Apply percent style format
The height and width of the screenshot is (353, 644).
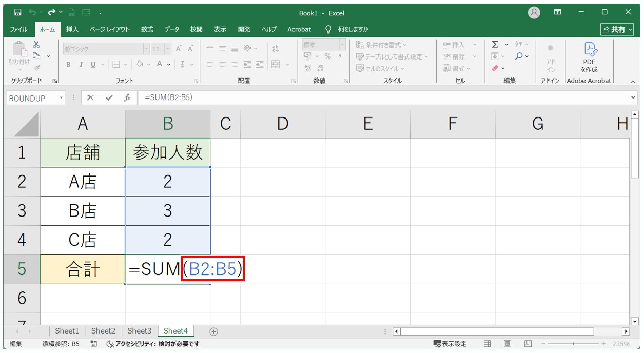pyautogui.click(x=327, y=56)
